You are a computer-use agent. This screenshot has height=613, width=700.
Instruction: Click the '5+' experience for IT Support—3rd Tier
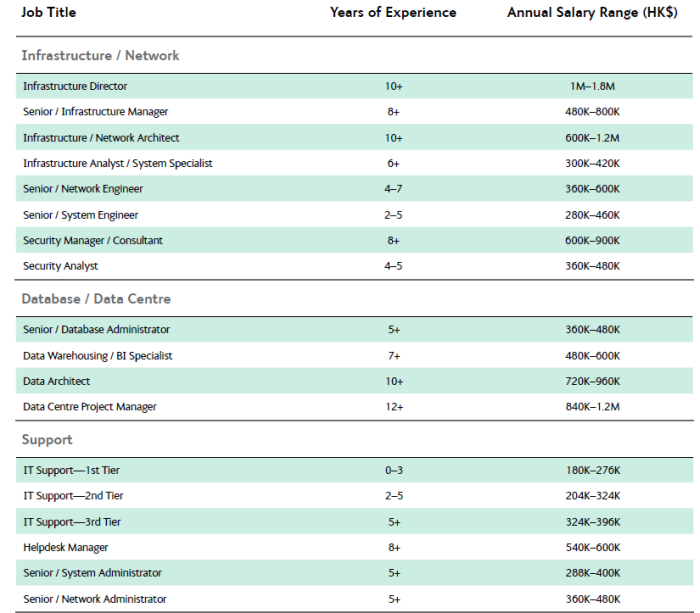[394, 522]
